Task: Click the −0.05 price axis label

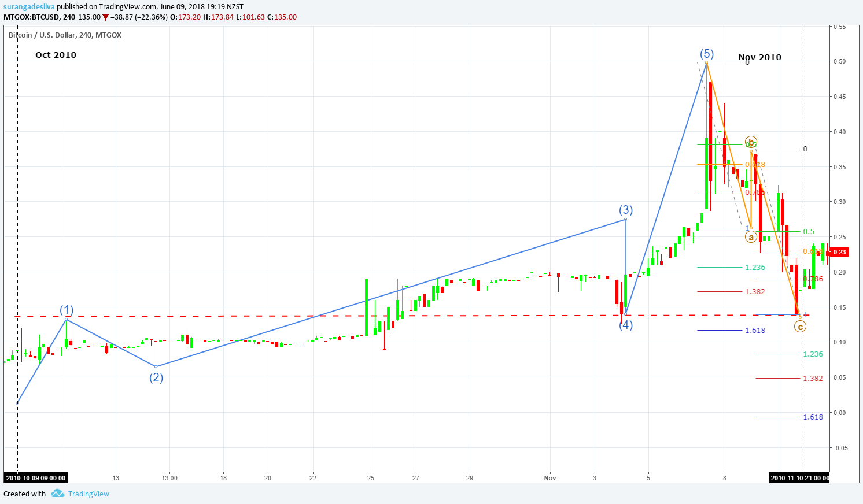Action: click(839, 448)
